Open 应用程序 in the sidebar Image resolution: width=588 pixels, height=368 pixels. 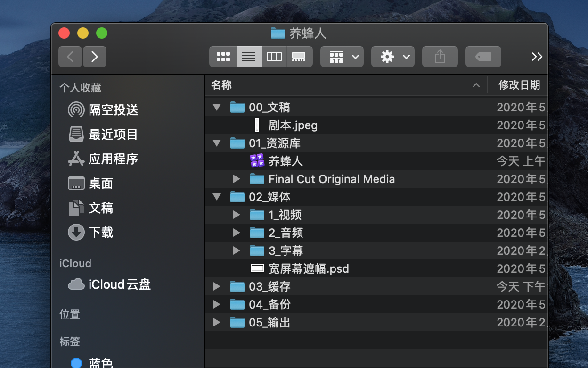(113, 159)
